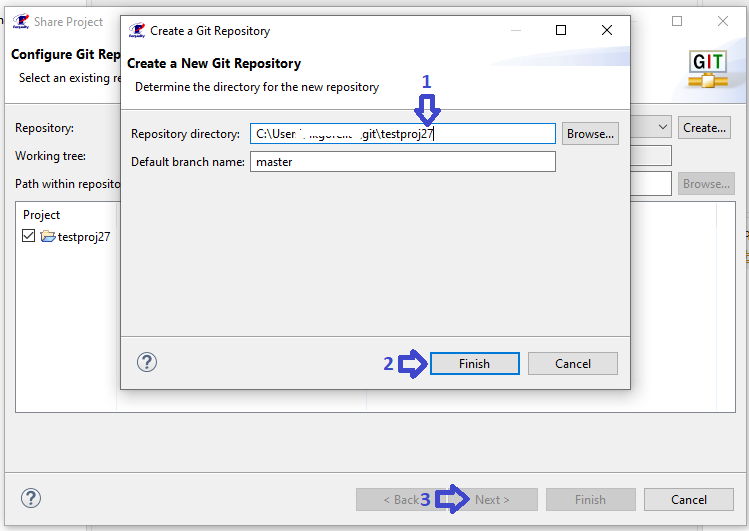
Task: Maximize the Share Project window
Action: tap(677, 21)
